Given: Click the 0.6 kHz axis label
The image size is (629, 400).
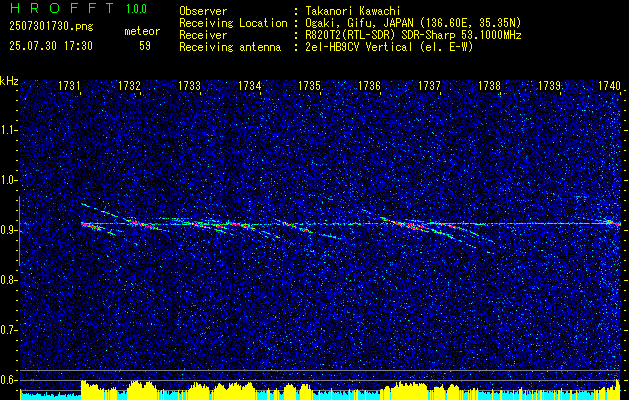Looking at the screenshot, I should pyautogui.click(x=9, y=380).
